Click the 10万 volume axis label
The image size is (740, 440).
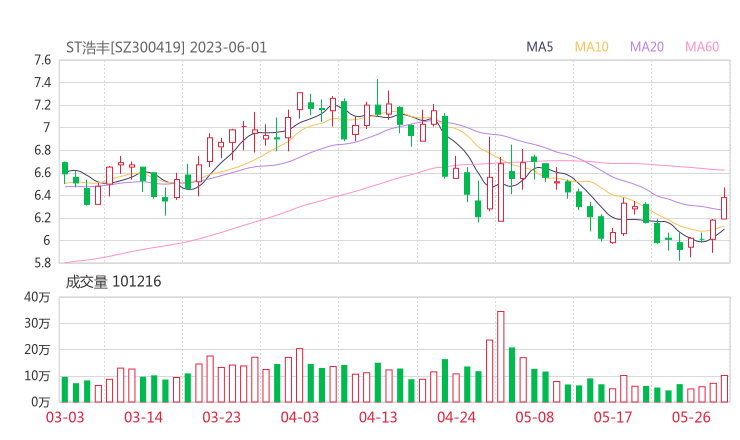(37, 376)
